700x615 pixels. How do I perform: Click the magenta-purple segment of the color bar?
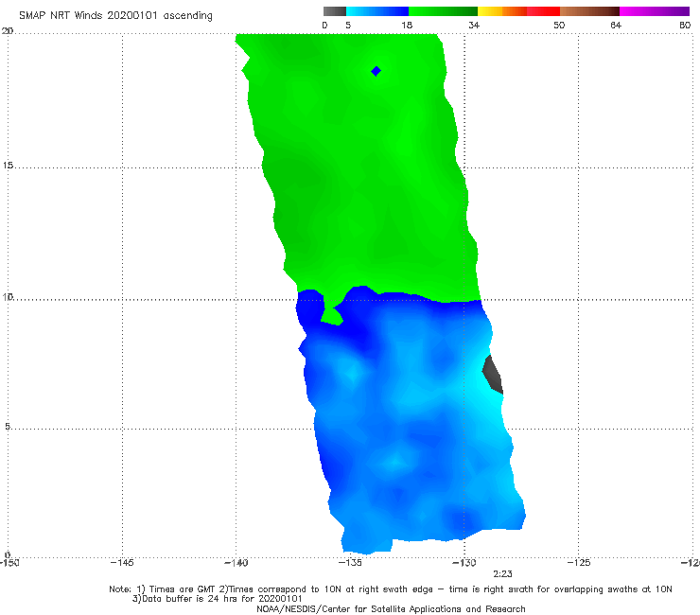[x=655, y=11]
